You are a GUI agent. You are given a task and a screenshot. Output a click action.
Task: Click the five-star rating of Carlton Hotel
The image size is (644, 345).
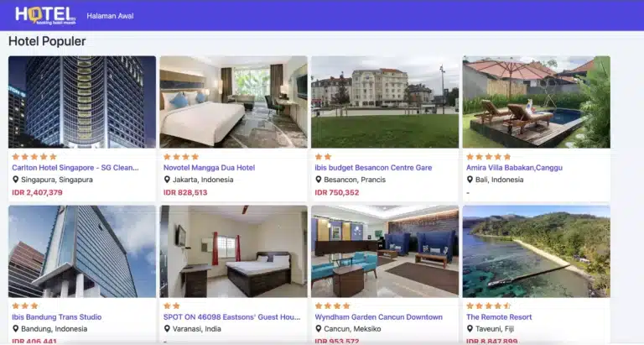point(34,157)
